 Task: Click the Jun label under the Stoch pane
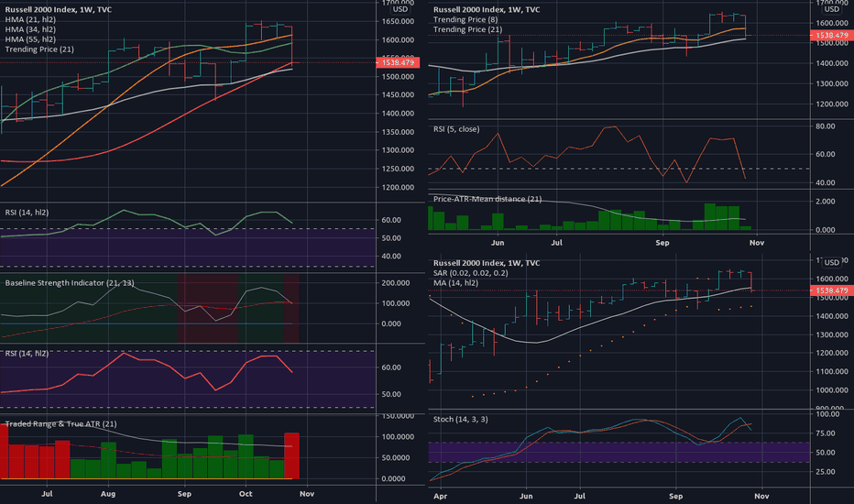(526, 497)
